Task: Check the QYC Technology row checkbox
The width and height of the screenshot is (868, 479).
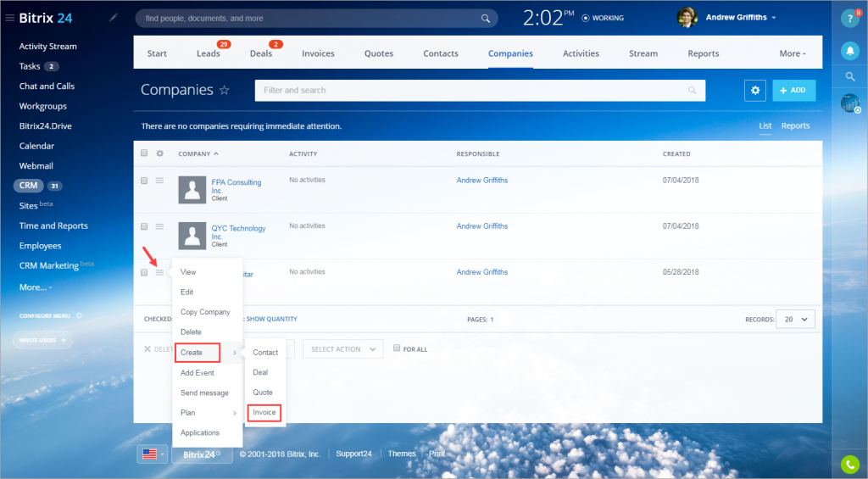Action: (144, 226)
